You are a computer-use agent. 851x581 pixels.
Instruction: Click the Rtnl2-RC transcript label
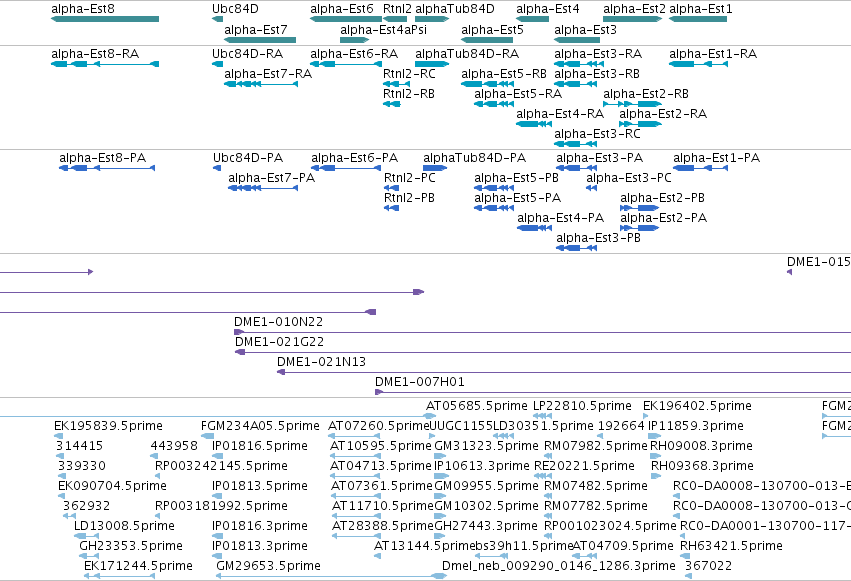(x=409, y=74)
